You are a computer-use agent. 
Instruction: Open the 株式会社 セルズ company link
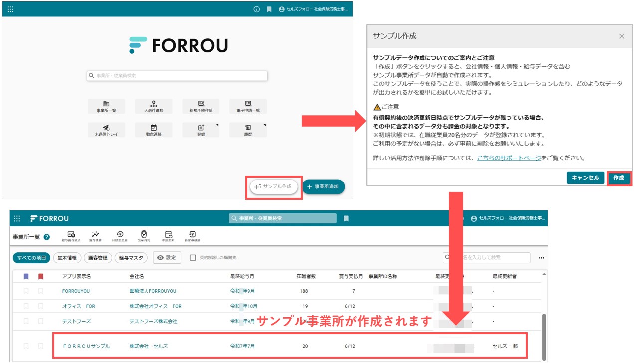(148, 346)
